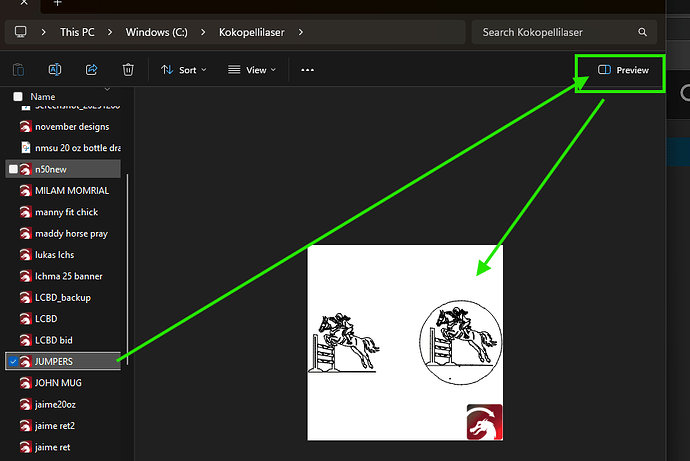Select the jaime ret file
690x461 pixels.
(x=52, y=447)
